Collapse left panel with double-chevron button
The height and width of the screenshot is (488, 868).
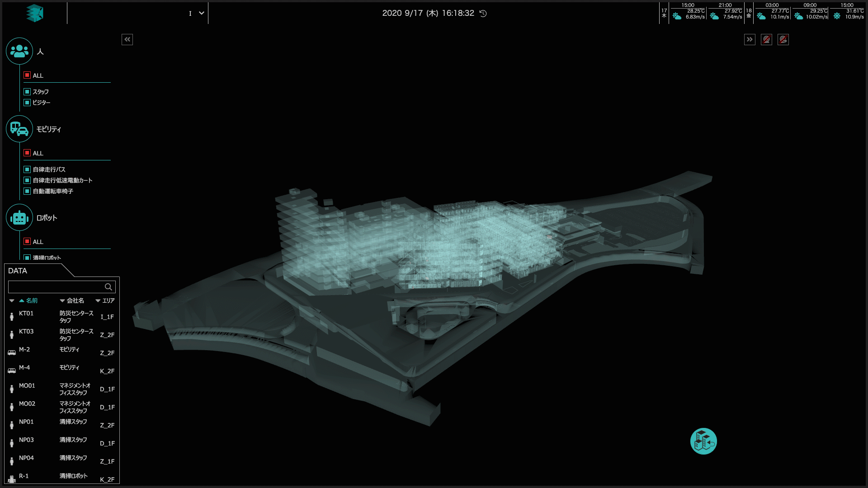(127, 39)
